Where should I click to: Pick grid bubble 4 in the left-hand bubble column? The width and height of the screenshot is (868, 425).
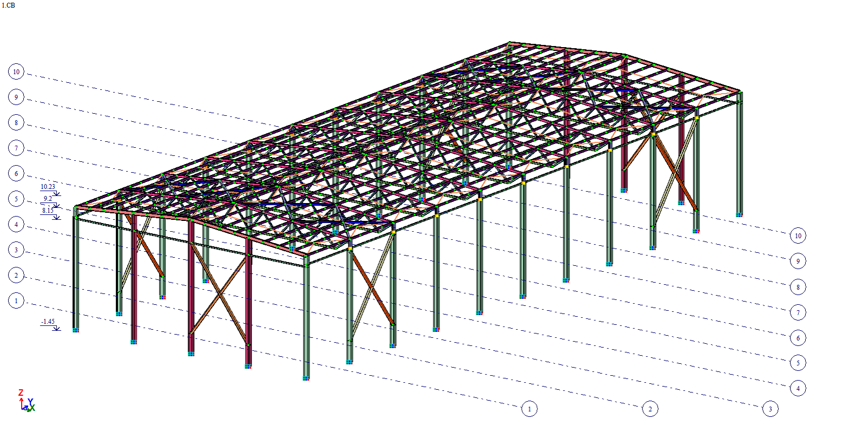click(x=16, y=224)
